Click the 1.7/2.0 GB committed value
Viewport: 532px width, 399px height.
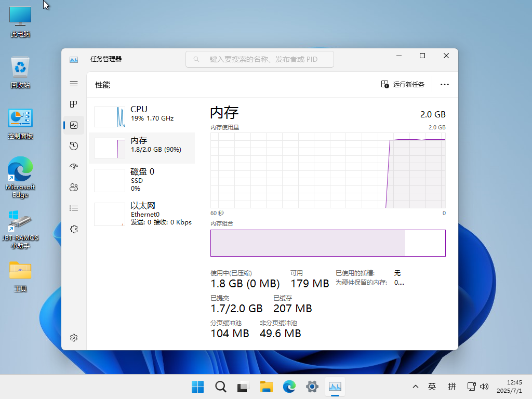(x=236, y=309)
